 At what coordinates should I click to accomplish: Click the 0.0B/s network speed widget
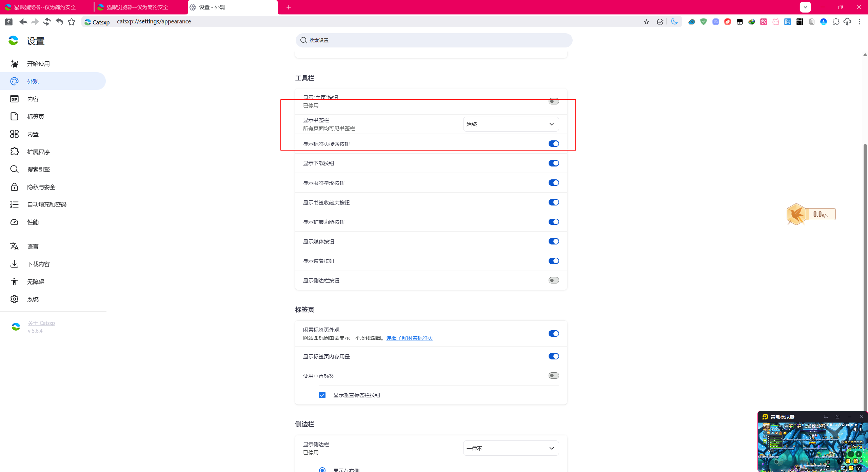pyautogui.click(x=811, y=214)
